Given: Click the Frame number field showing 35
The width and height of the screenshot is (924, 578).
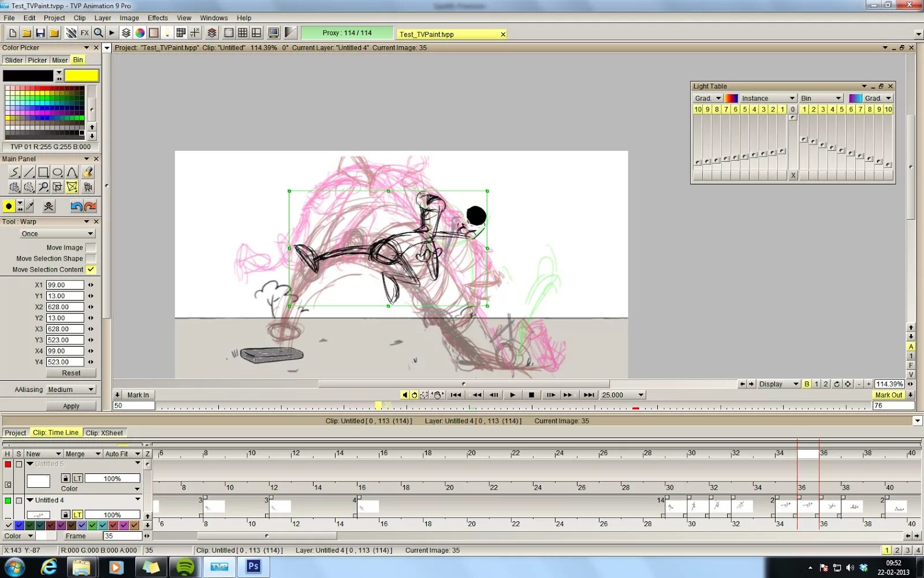Looking at the screenshot, I should pos(122,536).
